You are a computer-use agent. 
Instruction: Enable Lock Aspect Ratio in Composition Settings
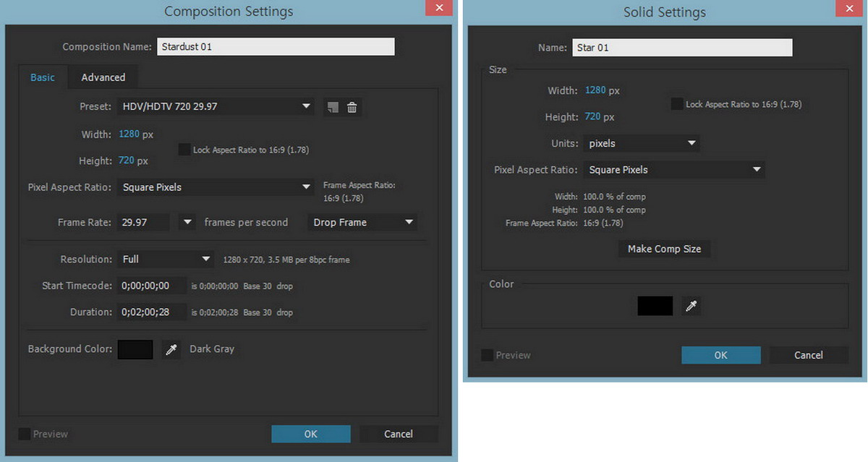point(184,150)
